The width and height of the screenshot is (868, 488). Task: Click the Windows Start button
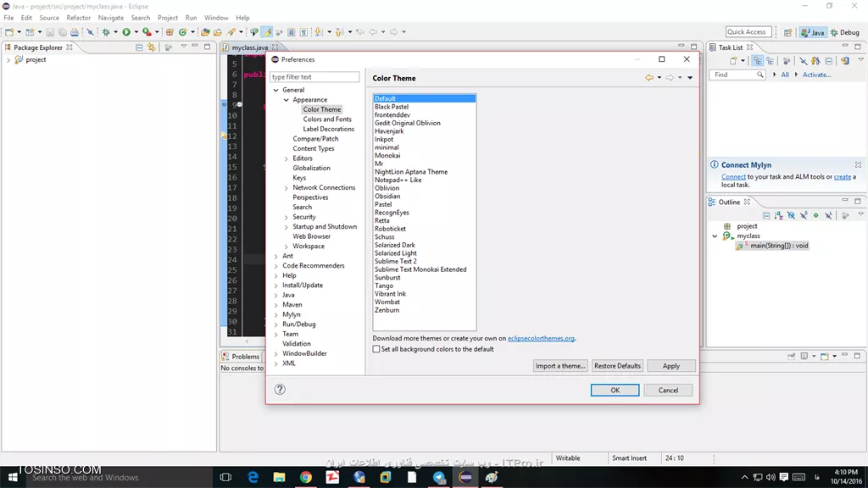pos(12,477)
